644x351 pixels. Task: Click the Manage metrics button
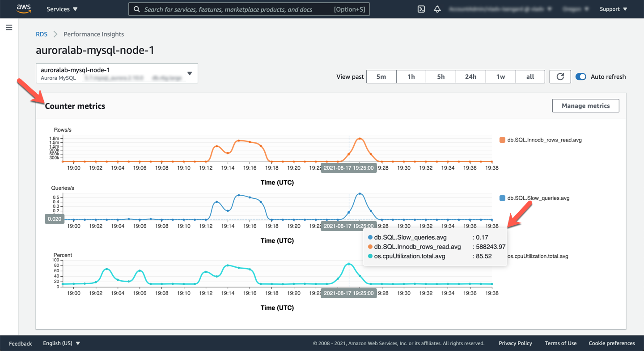pyautogui.click(x=585, y=106)
